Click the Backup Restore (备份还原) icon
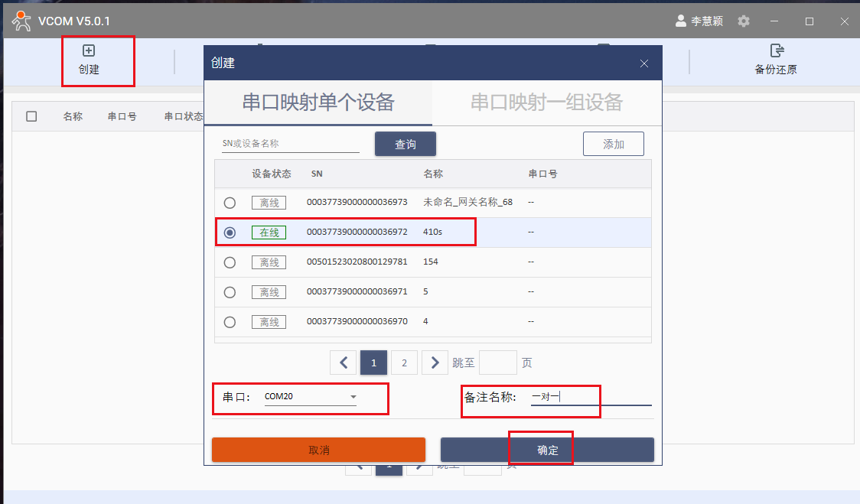The image size is (860, 504). [x=777, y=51]
